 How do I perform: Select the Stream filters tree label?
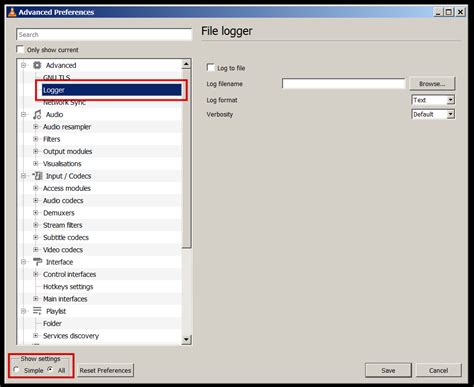tap(62, 225)
